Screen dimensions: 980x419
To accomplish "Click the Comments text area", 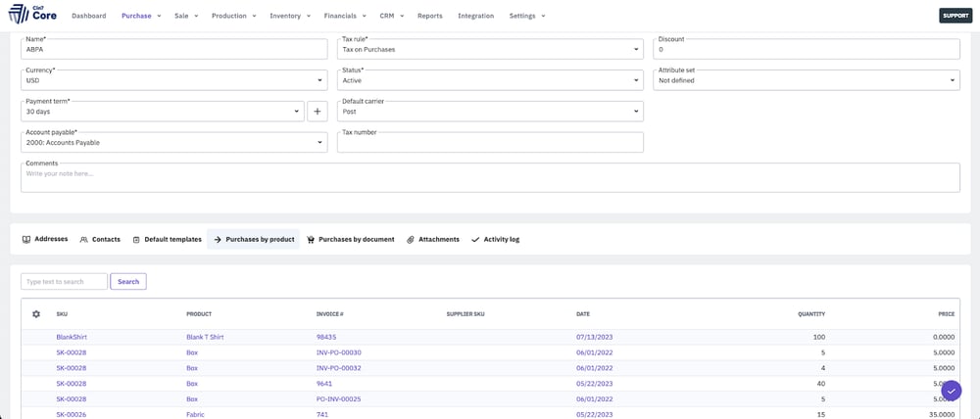I will [490, 178].
